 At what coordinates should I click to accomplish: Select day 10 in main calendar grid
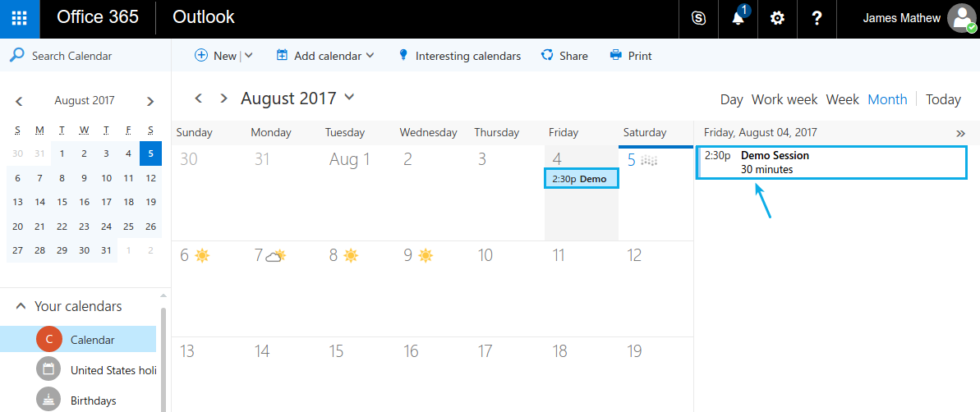(x=507, y=288)
